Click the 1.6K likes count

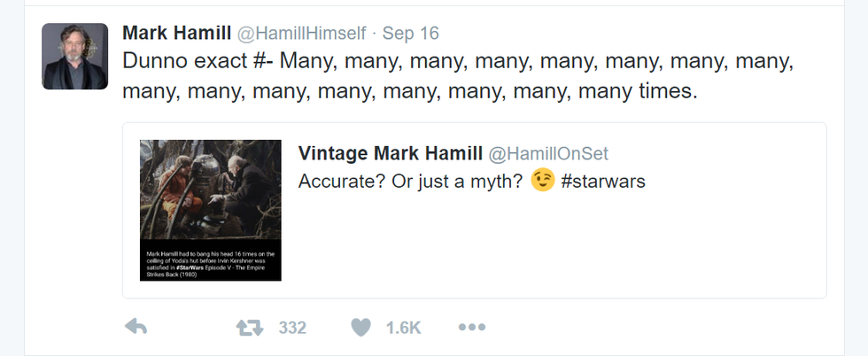pos(403,329)
